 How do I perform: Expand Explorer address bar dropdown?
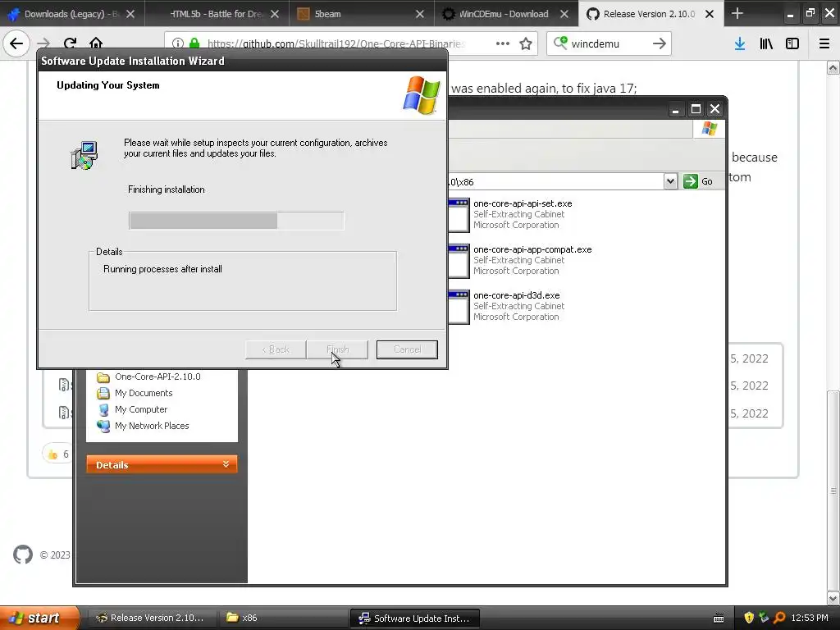(x=670, y=181)
